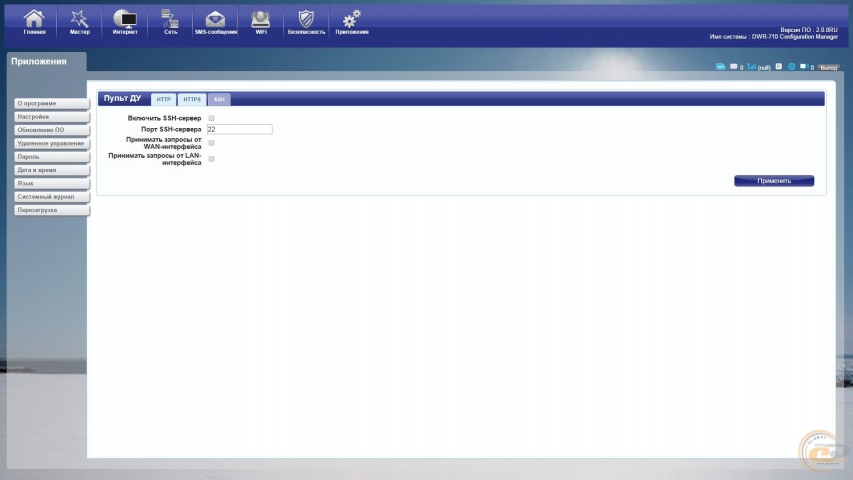Click the Порт SSH-сервера input field
The width and height of the screenshot is (853, 480).
pyautogui.click(x=239, y=130)
